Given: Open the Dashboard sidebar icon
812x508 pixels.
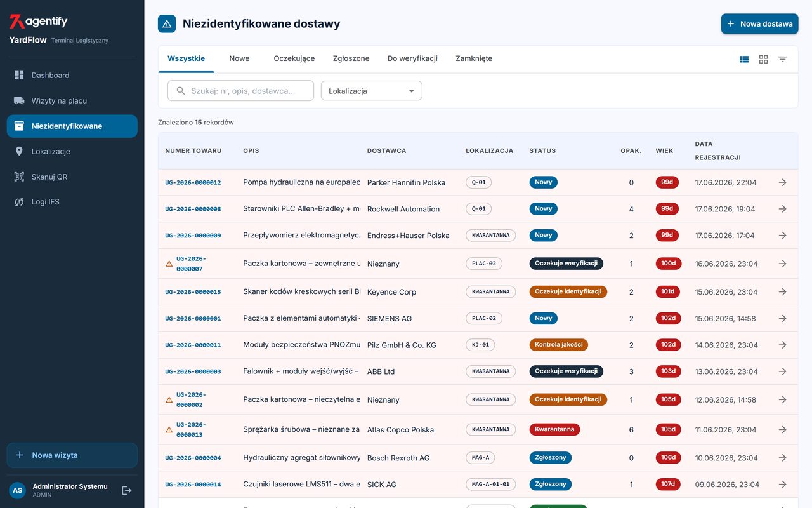Looking at the screenshot, I should pyautogui.click(x=19, y=75).
